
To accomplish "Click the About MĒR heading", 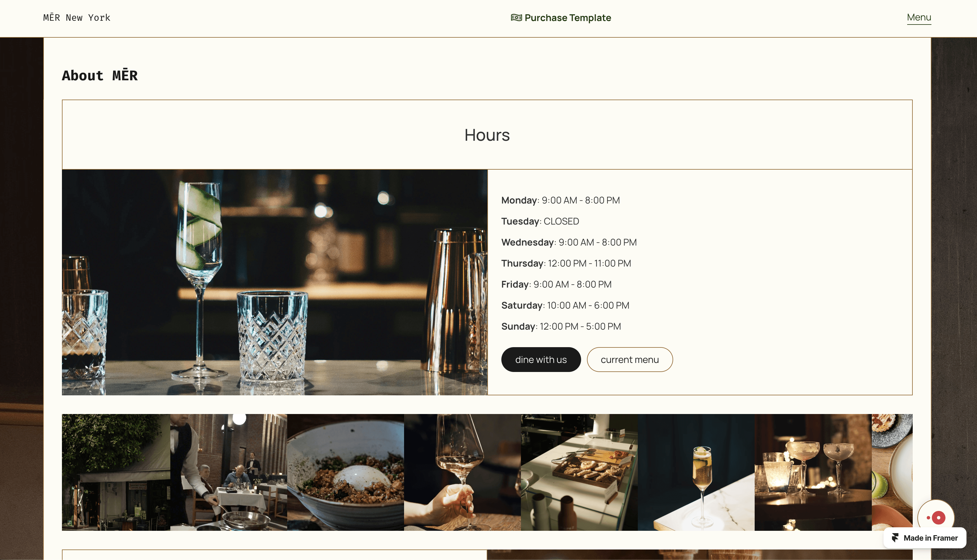I will click(100, 75).
